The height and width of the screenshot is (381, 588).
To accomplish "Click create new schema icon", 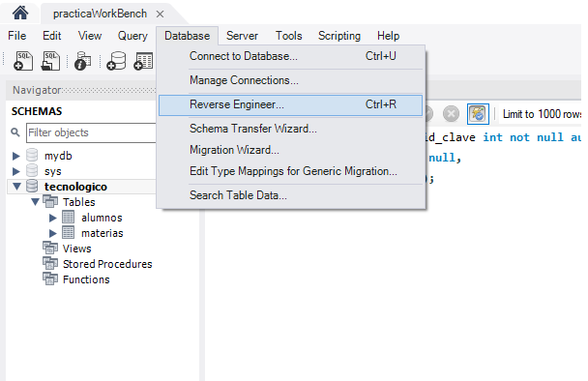I will [x=116, y=61].
